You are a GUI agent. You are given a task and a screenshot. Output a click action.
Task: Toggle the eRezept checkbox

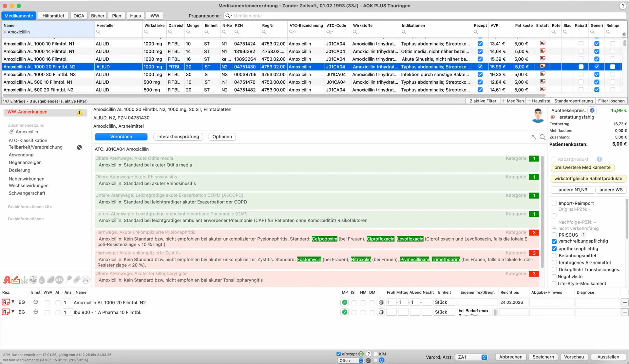point(338,354)
